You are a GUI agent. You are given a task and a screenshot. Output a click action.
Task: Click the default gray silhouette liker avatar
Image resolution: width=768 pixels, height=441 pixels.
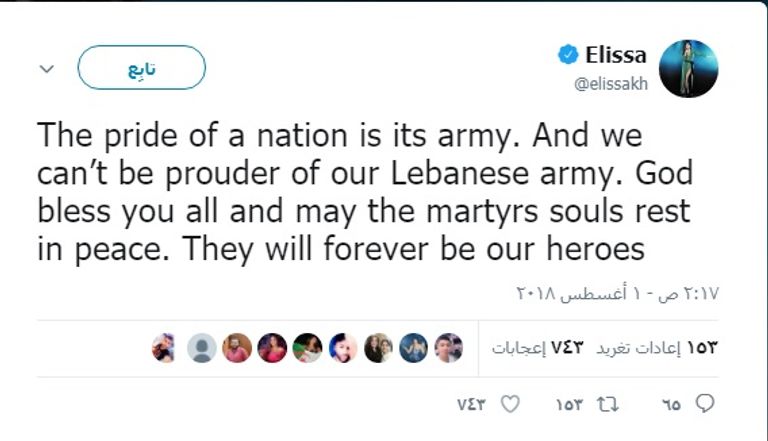pos(201,348)
